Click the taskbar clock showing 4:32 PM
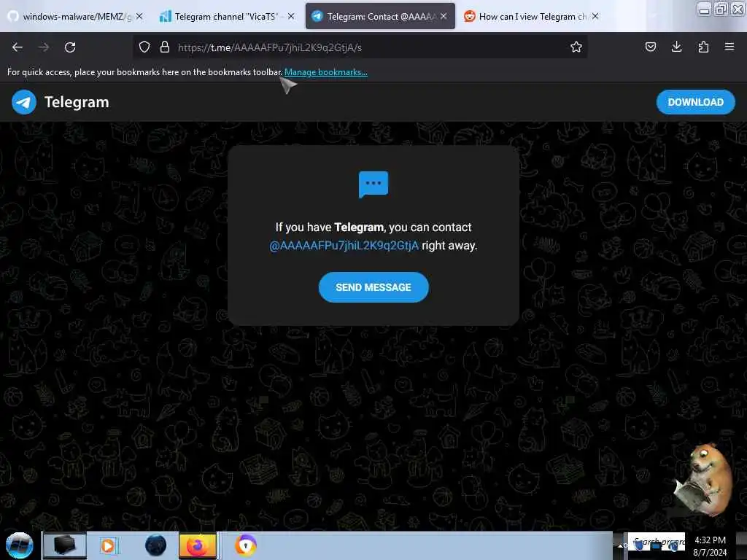 coord(710,545)
